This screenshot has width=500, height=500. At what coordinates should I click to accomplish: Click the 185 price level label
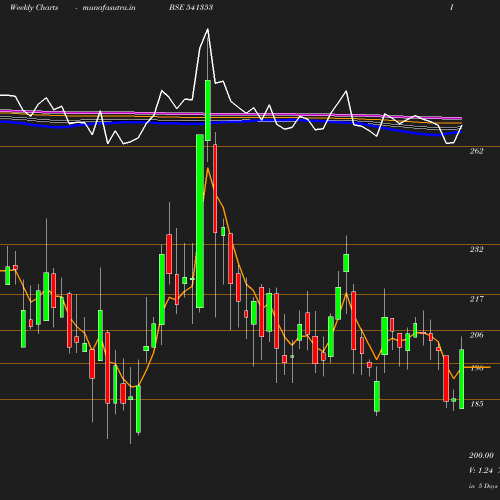476,404
